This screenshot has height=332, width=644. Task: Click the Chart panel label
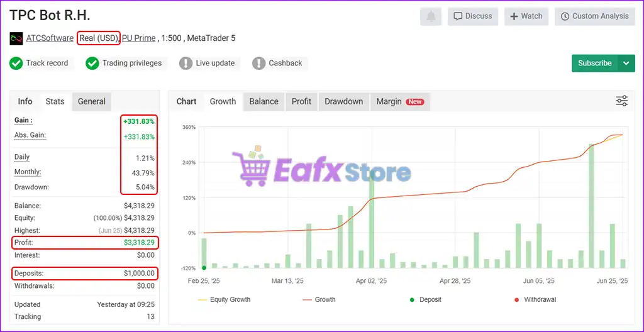[x=186, y=101]
